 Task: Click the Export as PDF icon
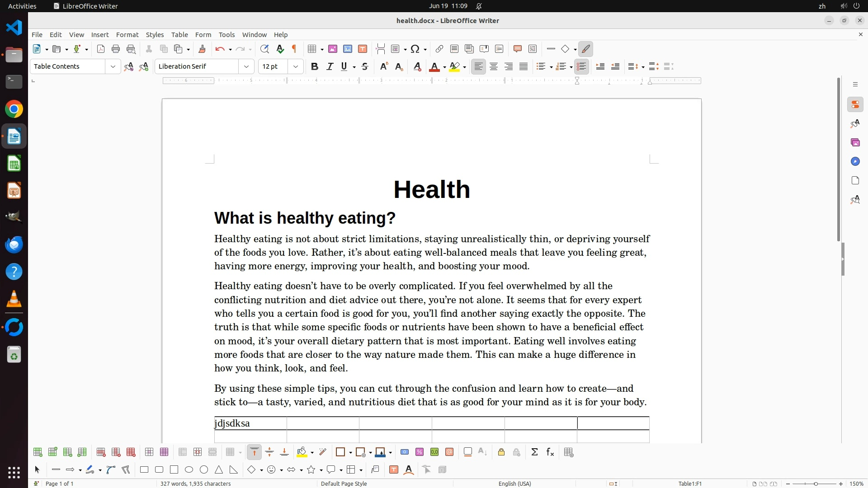click(x=101, y=49)
